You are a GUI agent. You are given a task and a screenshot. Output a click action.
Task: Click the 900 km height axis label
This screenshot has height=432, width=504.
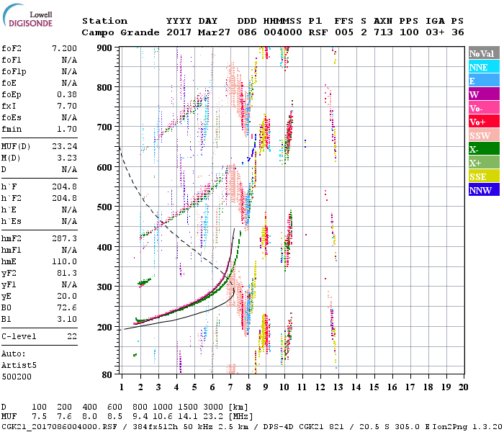pos(105,48)
